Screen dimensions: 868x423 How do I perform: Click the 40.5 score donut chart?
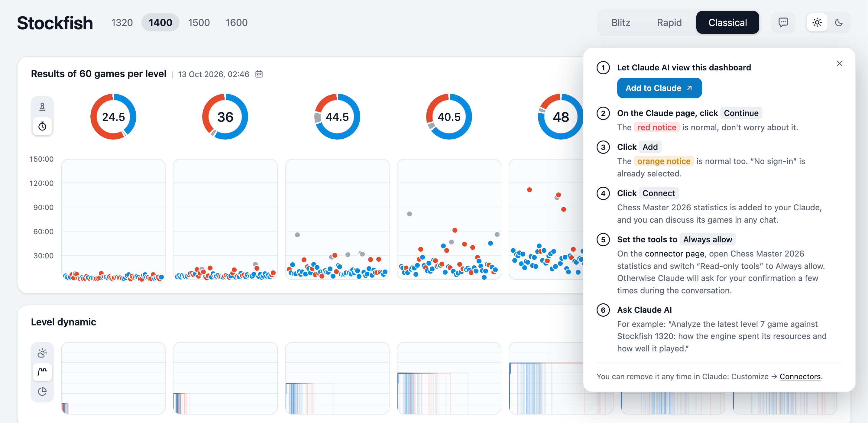point(449,117)
